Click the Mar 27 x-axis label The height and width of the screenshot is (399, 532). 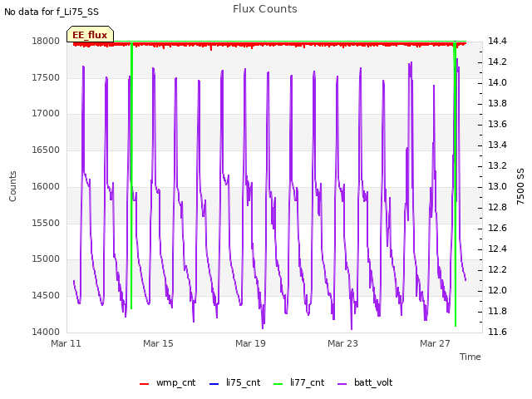tap(435, 343)
